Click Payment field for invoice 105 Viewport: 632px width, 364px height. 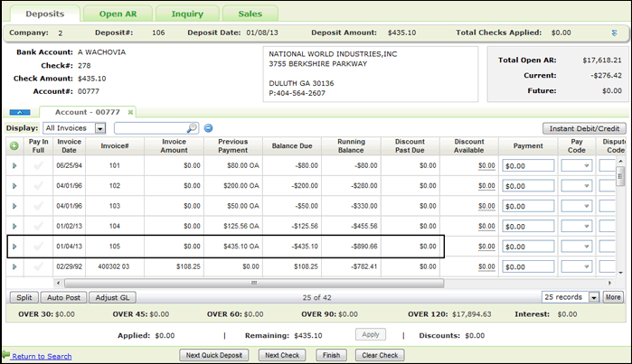click(x=528, y=246)
